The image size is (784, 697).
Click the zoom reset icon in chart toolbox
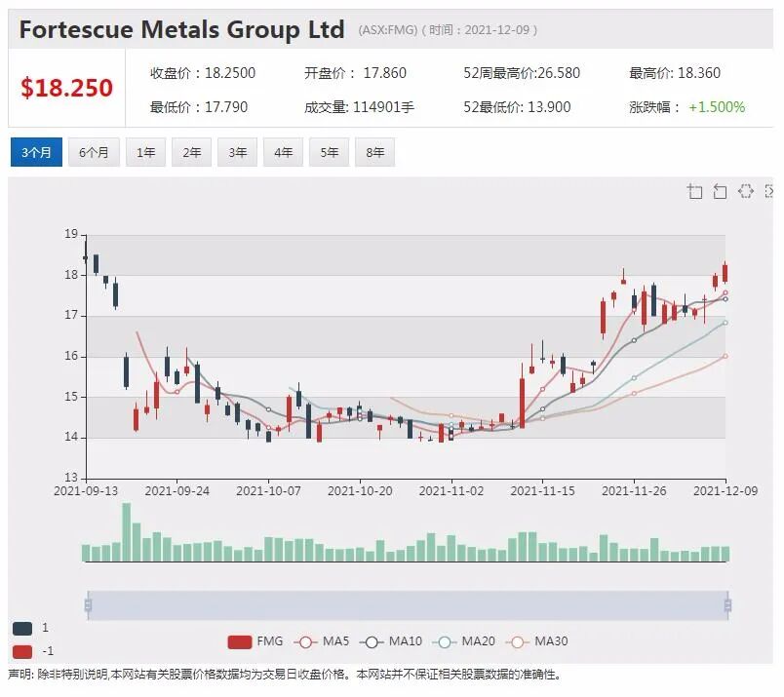720,191
